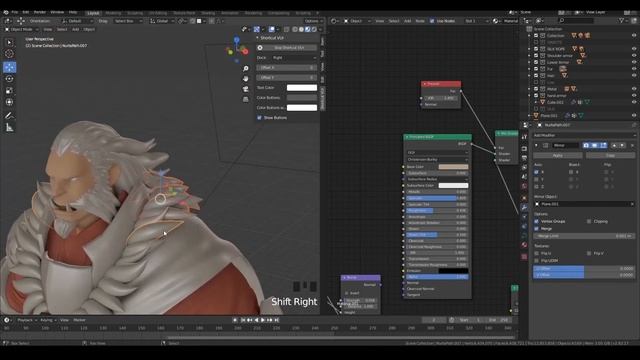Activate the Move tool in viewport toolbar
Image resolution: width=640 pixels, height=360 pixels.
9,67
